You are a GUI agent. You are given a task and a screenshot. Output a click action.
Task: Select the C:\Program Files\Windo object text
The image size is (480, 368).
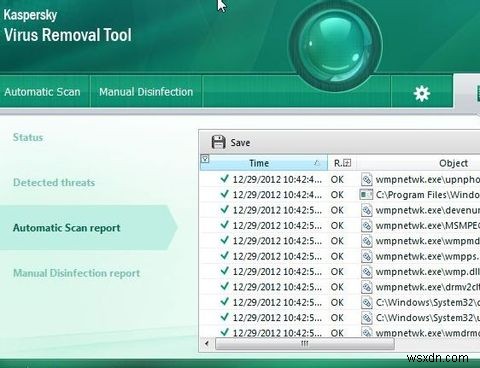[428, 195]
